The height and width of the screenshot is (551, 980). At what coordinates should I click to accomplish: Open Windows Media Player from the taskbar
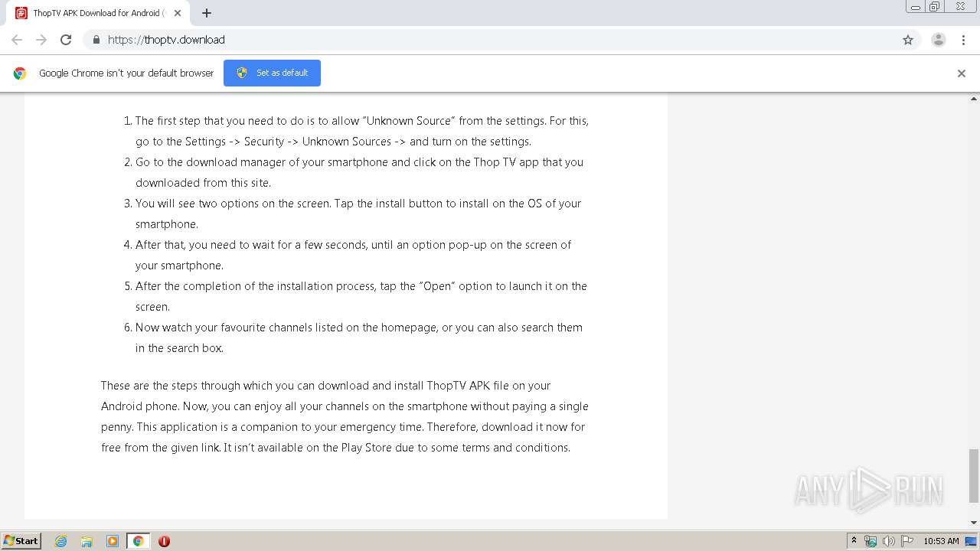point(113,541)
